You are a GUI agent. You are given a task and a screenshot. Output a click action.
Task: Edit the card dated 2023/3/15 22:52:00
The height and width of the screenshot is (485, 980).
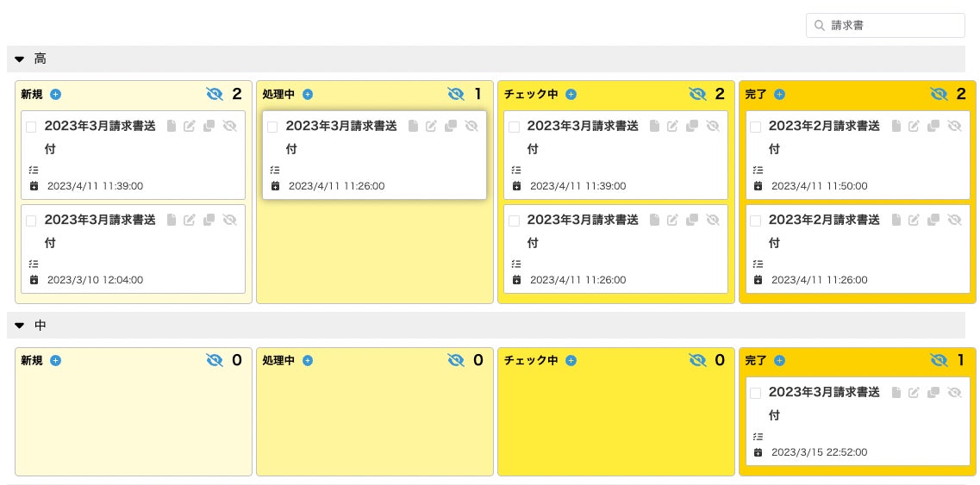click(x=914, y=393)
